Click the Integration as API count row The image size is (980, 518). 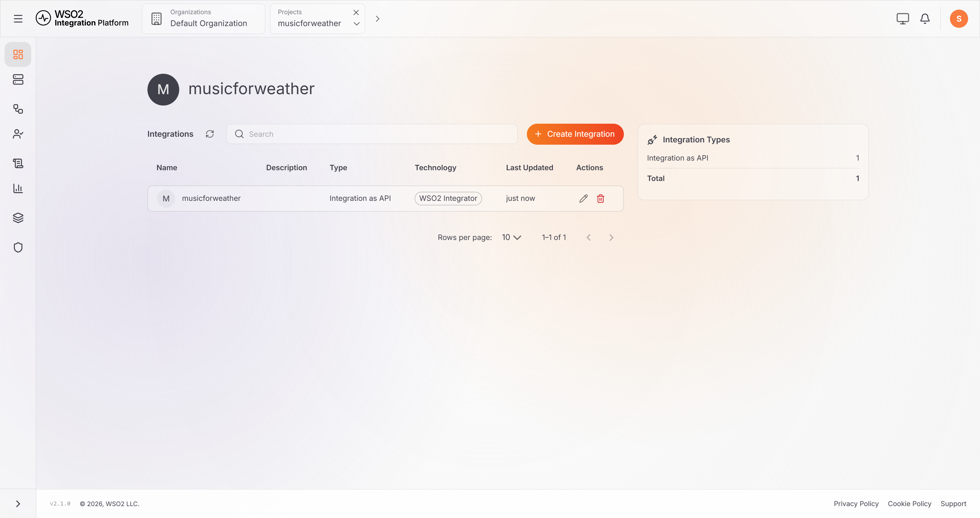point(753,158)
